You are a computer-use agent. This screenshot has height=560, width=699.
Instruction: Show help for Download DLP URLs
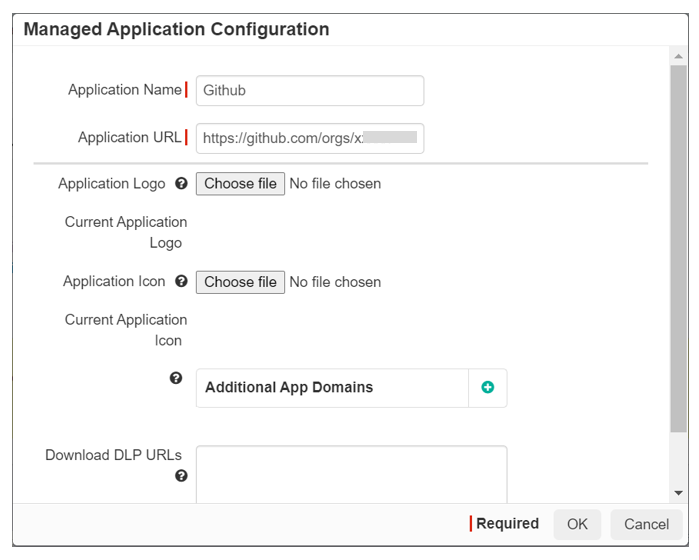(181, 476)
